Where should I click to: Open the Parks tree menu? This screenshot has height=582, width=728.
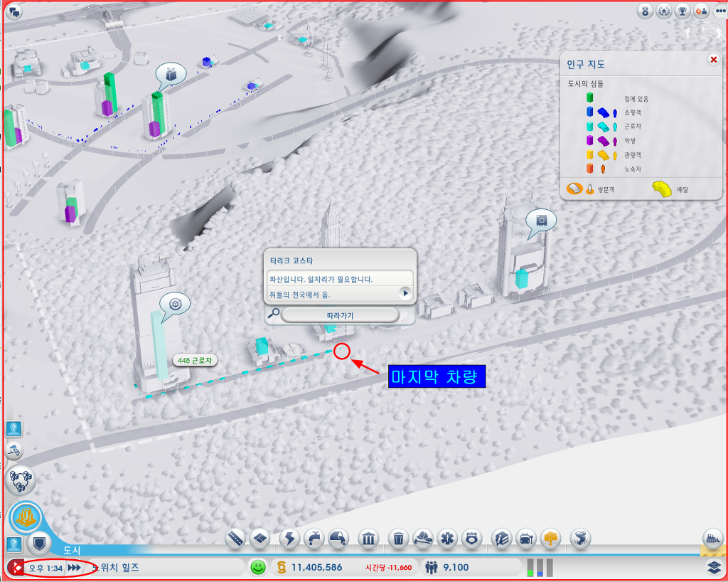pos(551,539)
